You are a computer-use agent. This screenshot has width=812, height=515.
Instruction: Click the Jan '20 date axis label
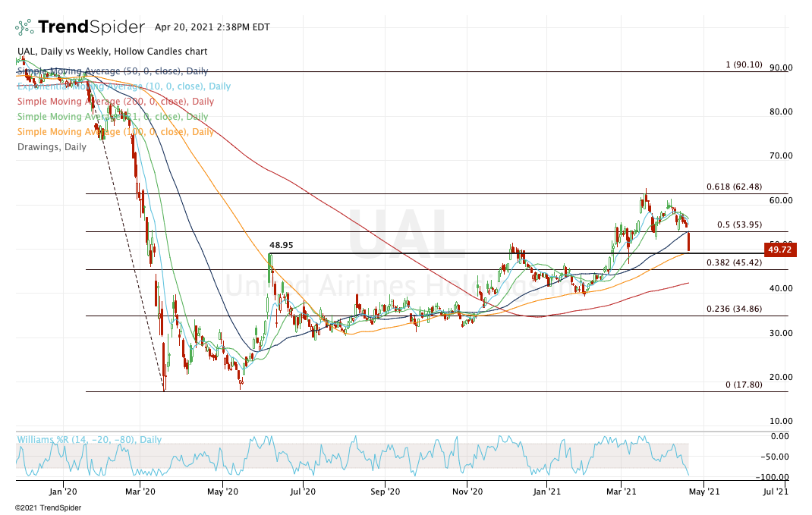pyautogui.click(x=63, y=491)
